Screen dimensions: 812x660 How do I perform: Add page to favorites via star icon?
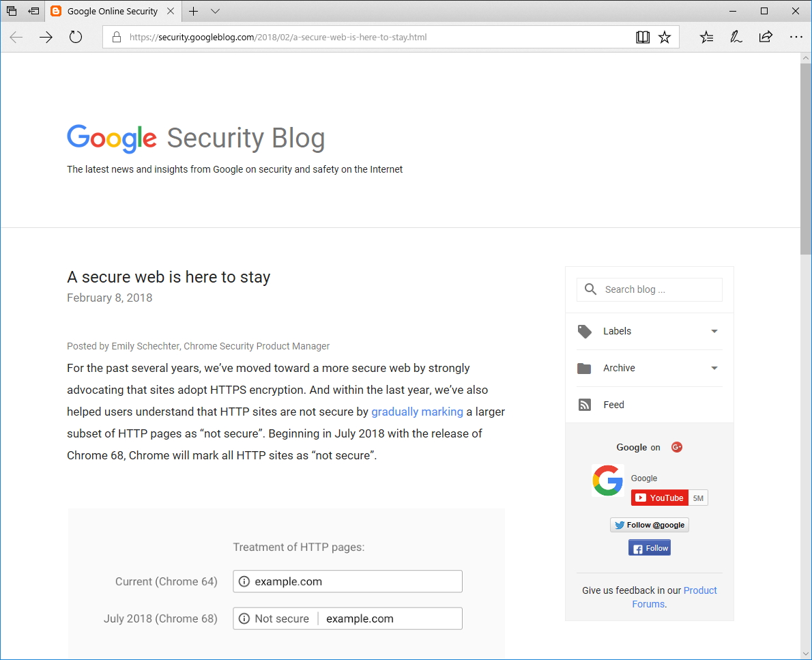pos(665,37)
